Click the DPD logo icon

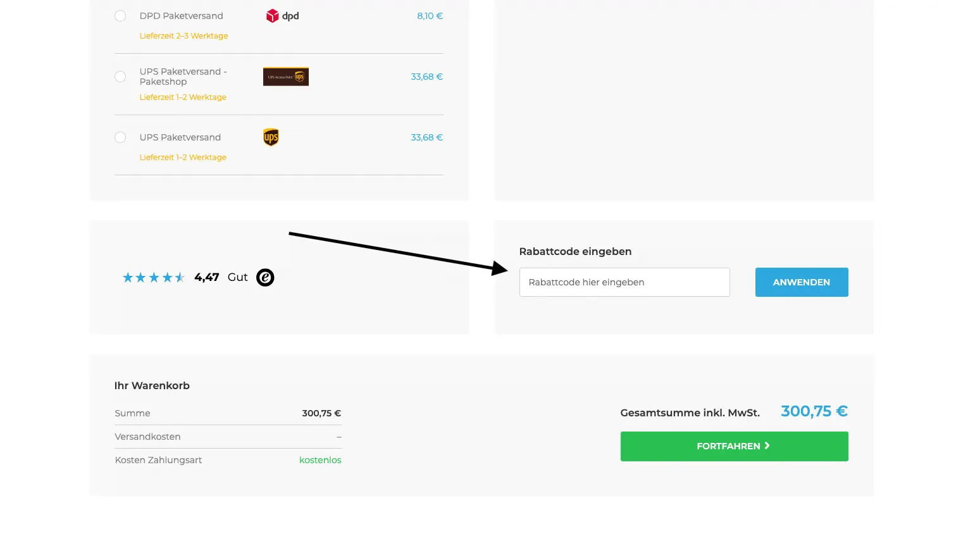[282, 15]
